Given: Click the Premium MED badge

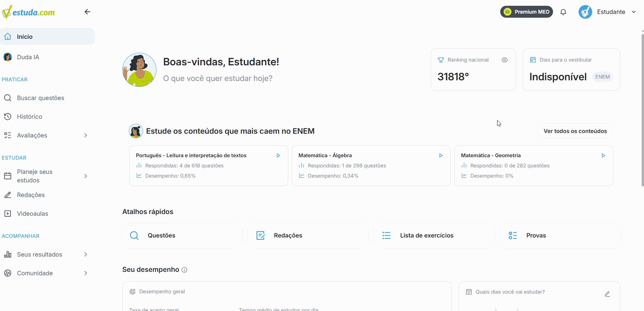Looking at the screenshot, I should (526, 12).
